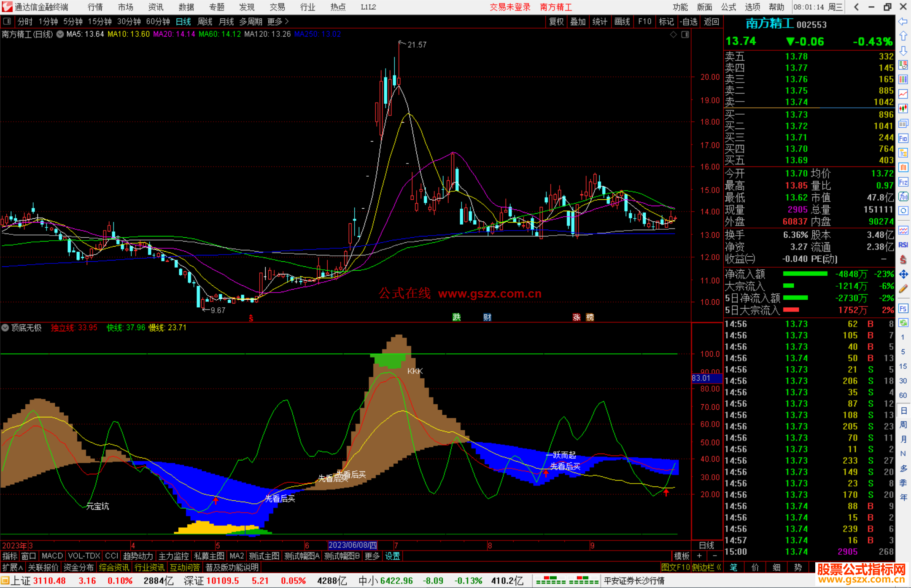Screen dimensions: 911x588
Task: Click the blue four-way move arrows icon
Action: (903, 274)
